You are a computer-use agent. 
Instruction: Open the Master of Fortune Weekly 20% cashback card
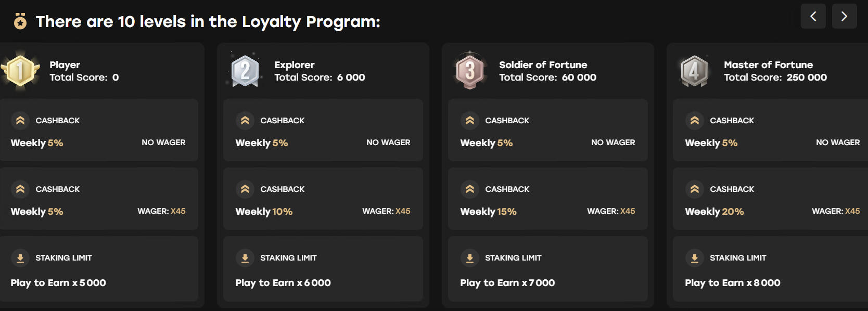pos(770,199)
